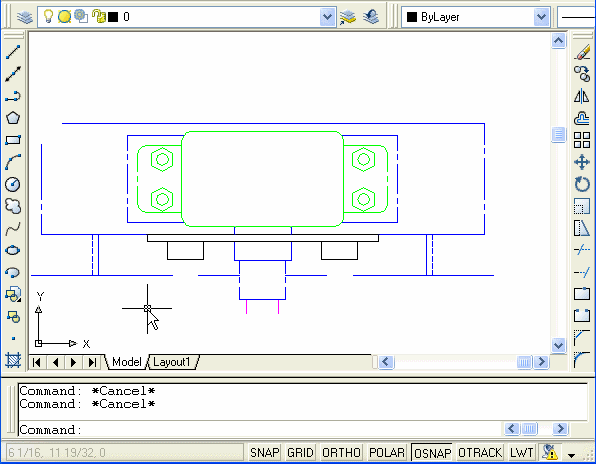Select the Hatch tool
The height and width of the screenshot is (464, 596).
click(13, 360)
